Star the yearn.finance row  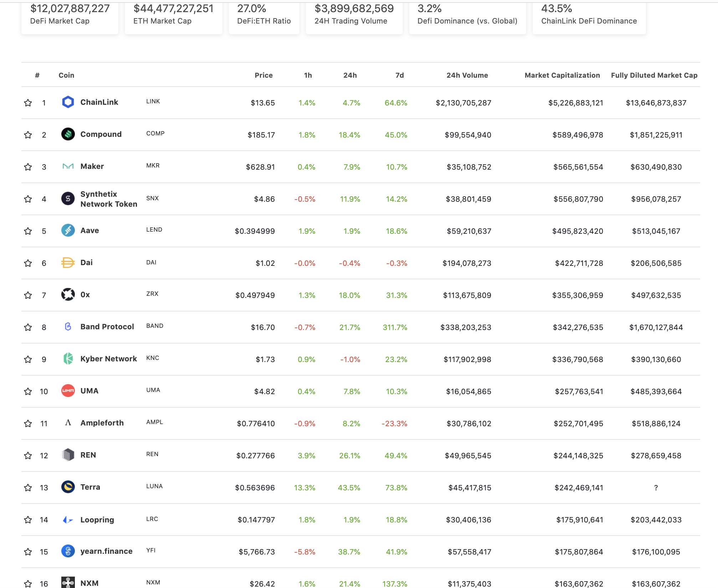click(28, 552)
